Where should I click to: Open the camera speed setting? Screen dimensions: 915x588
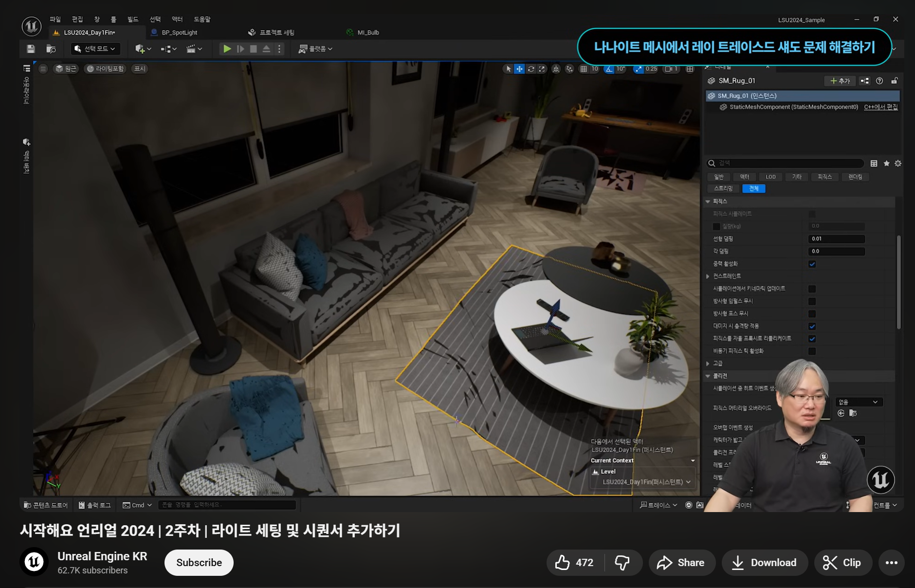tap(672, 69)
